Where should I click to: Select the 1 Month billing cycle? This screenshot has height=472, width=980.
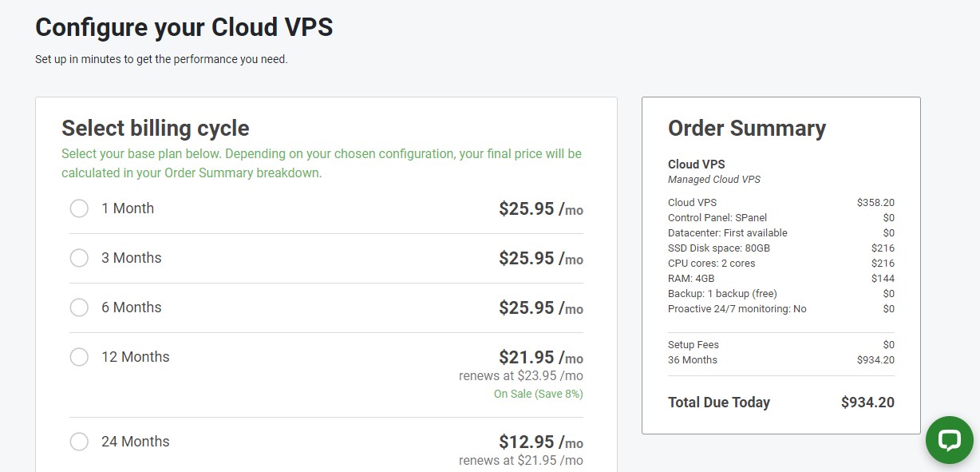point(79,208)
